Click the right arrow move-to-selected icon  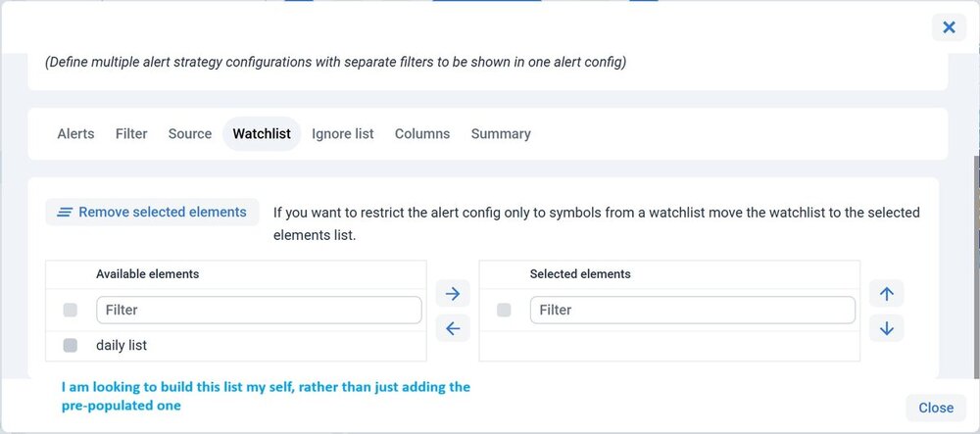tap(452, 293)
